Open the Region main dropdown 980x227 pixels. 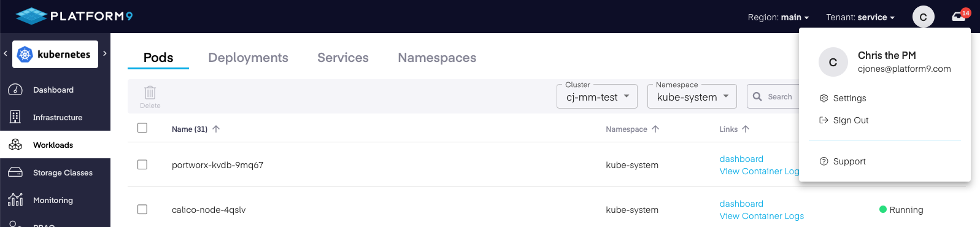pos(778,17)
